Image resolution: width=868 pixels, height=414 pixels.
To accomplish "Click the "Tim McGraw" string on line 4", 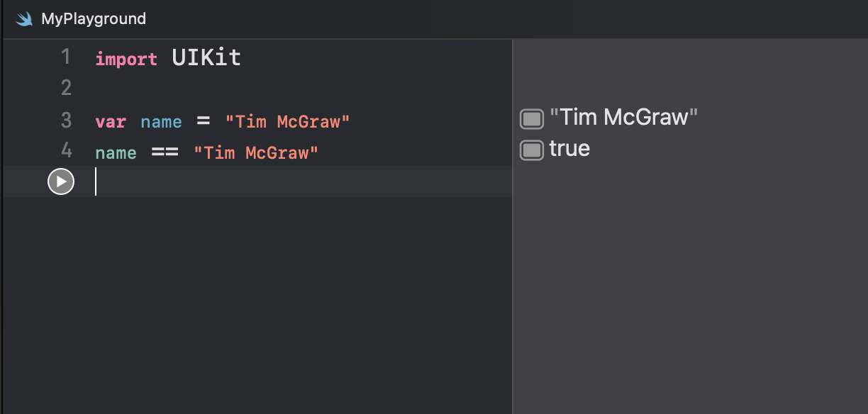I will click(257, 152).
